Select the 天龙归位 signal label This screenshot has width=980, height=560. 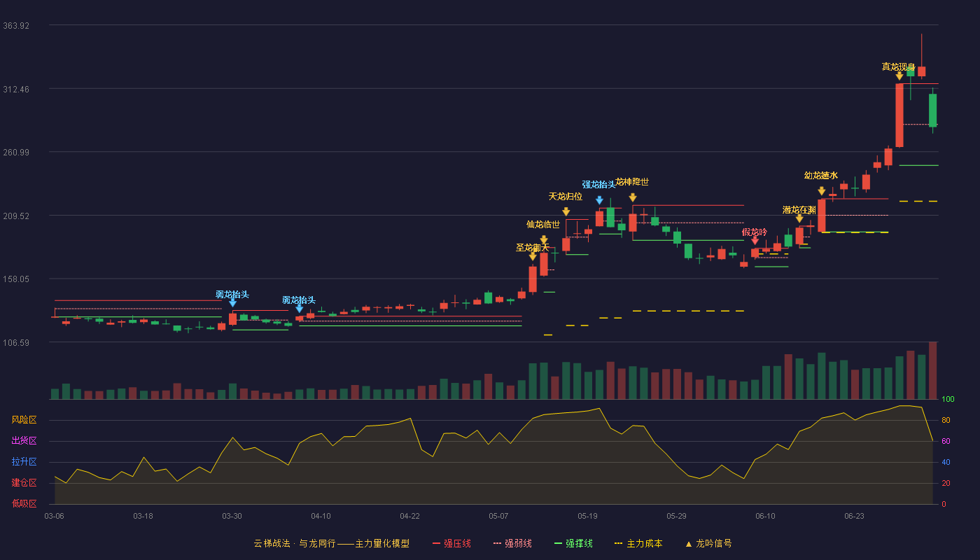pos(565,196)
